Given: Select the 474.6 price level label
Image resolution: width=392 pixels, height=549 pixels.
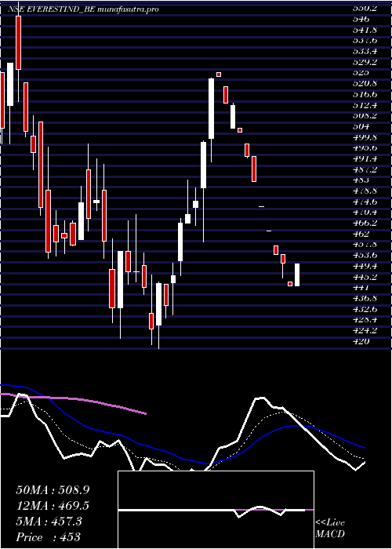Looking at the screenshot, I should coord(365,202).
